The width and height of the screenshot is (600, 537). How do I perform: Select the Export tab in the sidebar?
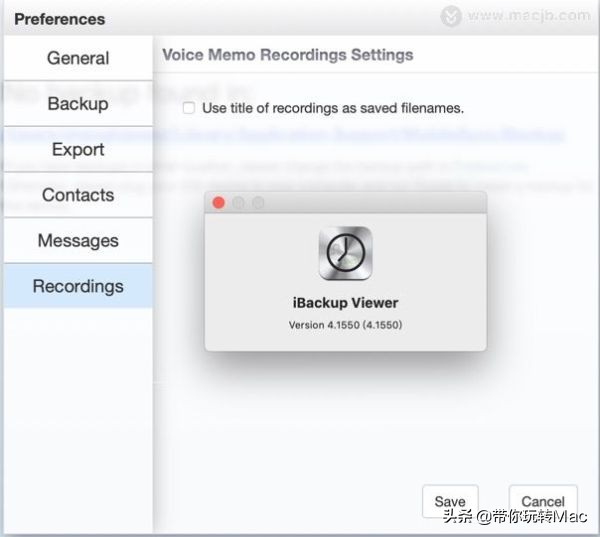pyautogui.click(x=78, y=149)
